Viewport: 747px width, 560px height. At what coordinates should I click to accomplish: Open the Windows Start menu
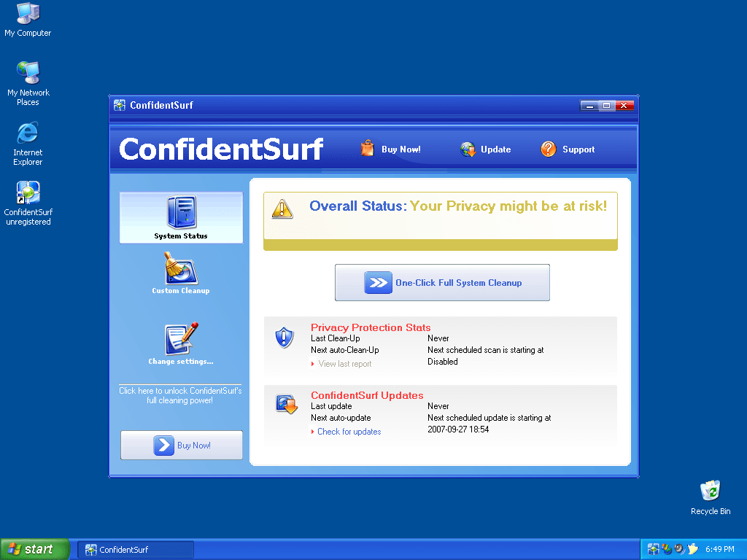tap(35, 549)
